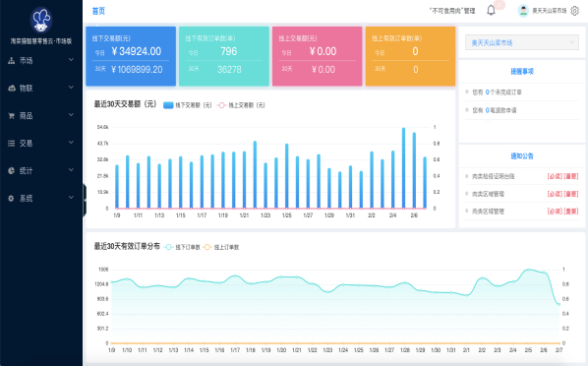Toggle 线上交易额 legend in the bar chart
The height and width of the screenshot is (366, 588).
click(x=241, y=105)
